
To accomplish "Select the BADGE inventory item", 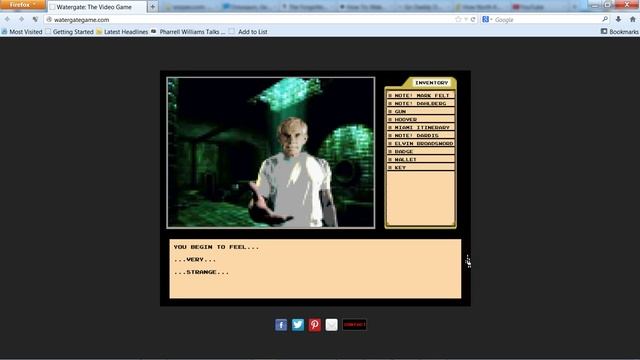I will (420, 151).
